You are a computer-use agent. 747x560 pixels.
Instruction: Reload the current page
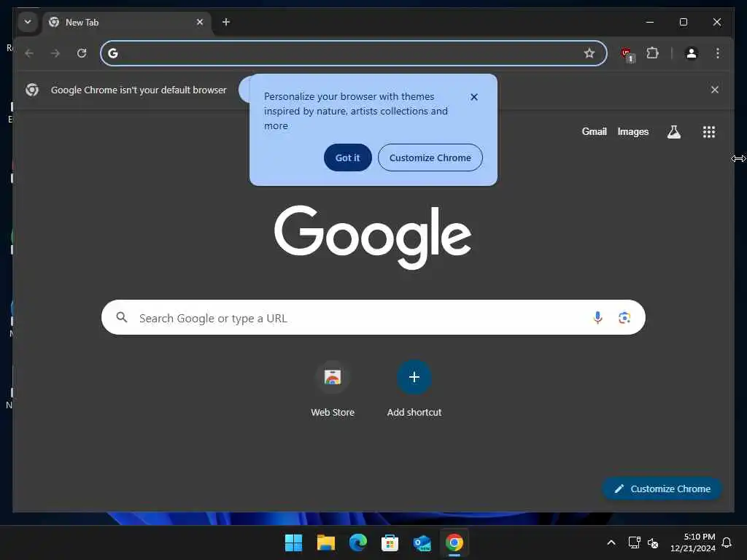coord(82,52)
